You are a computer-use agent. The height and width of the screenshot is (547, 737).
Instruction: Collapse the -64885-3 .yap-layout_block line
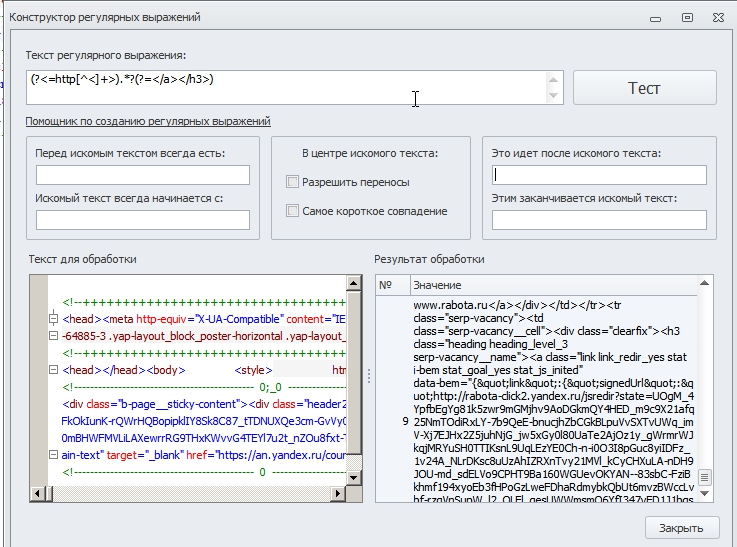(54, 336)
